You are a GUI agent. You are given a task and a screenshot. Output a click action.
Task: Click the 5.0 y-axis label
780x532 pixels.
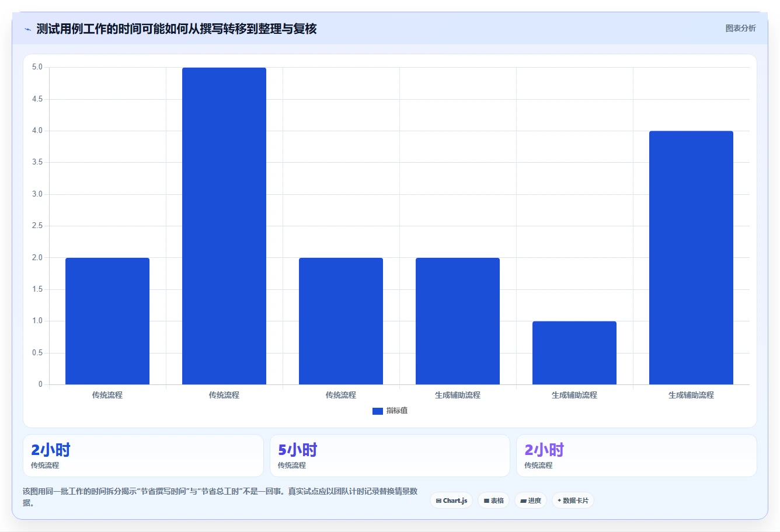pos(37,67)
